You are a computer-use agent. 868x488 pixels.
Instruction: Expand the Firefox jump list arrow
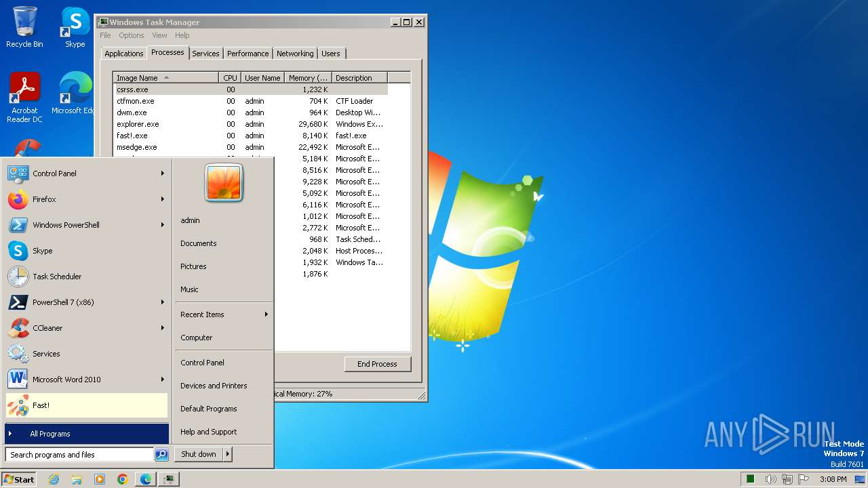163,199
